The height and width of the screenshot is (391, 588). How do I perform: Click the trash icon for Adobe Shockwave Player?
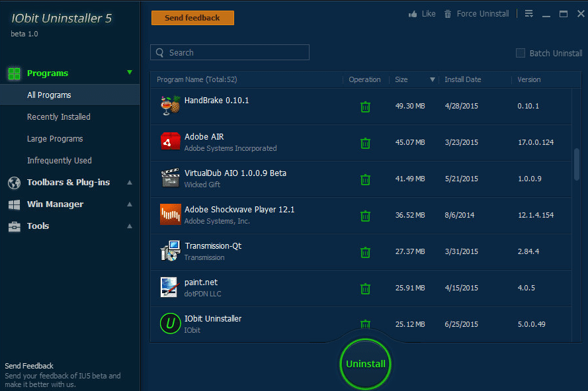point(365,216)
